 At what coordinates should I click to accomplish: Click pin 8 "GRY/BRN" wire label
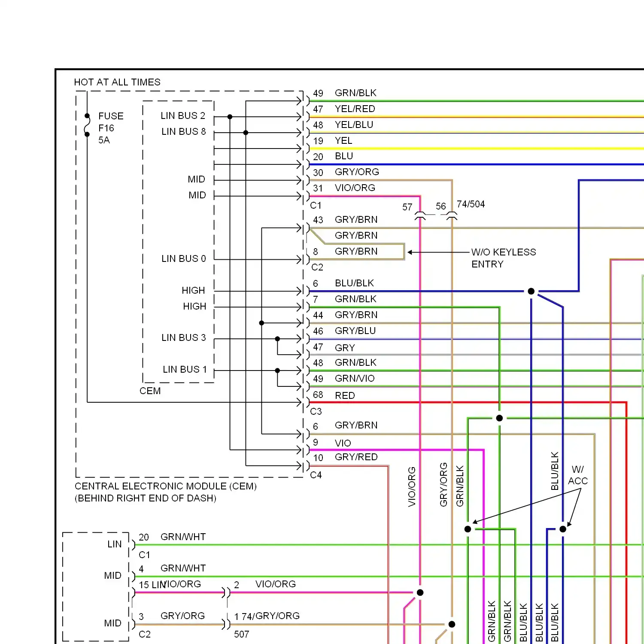tap(356, 251)
